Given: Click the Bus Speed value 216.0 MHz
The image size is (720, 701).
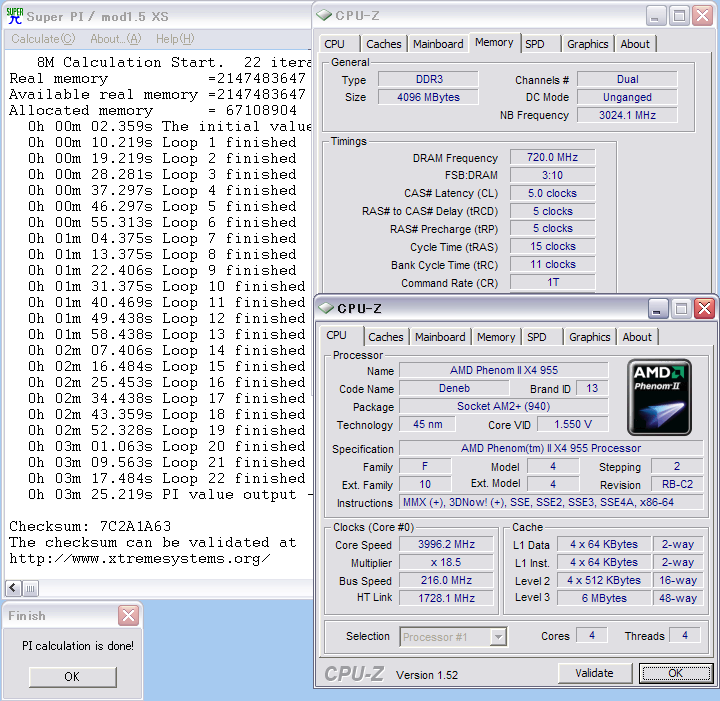Looking at the screenshot, I should tap(446, 580).
